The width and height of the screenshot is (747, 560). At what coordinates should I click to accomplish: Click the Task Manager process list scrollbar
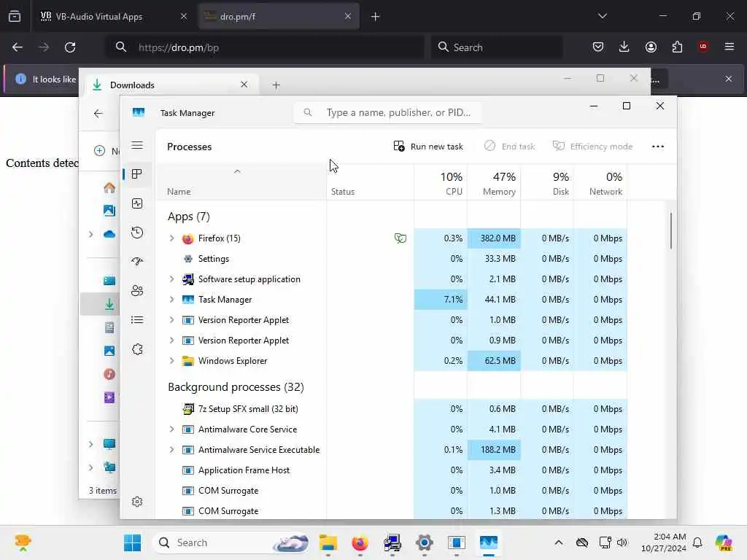[671, 230]
